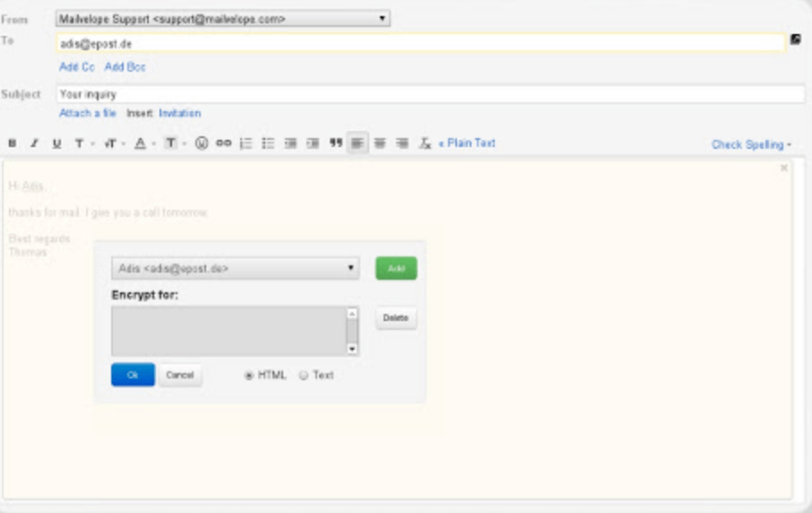Select the HTML radio option
The height and width of the screenshot is (513, 812).
pyautogui.click(x=249, y=376)
